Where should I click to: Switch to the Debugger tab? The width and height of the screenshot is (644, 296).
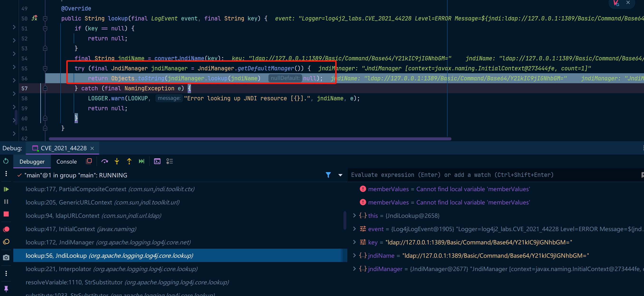coord(32,162)
